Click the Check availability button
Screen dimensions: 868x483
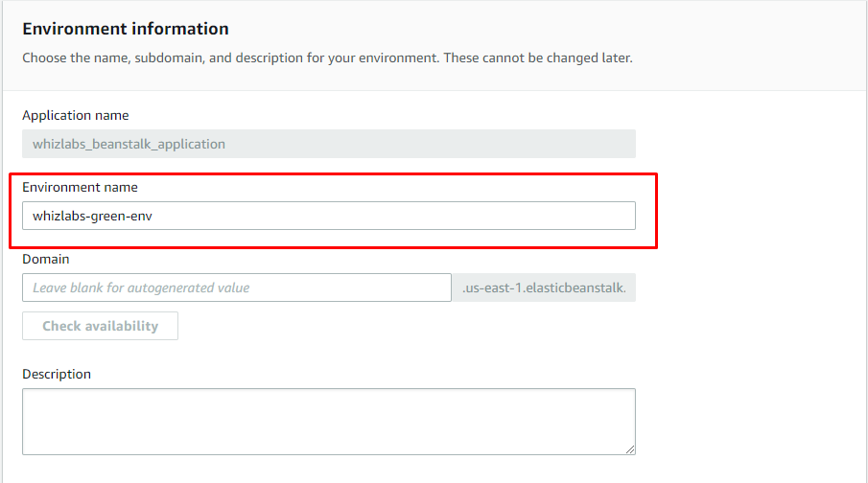pos(100,326)
